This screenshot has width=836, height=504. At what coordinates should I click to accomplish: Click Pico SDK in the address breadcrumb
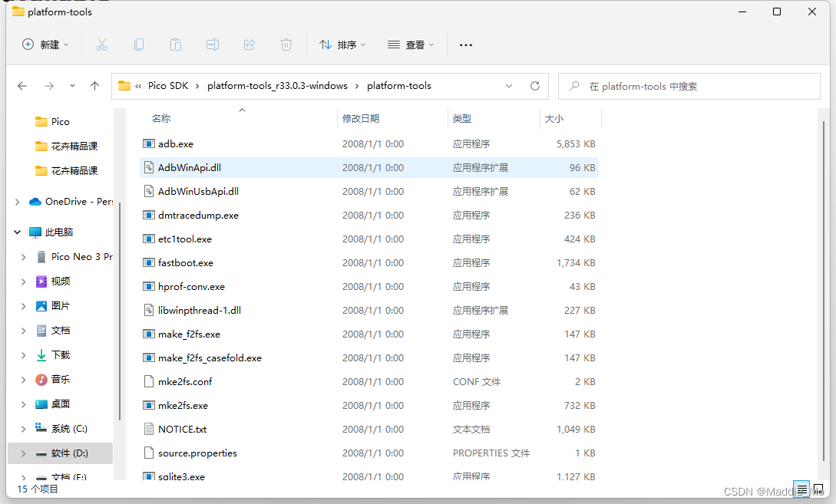pyautogui.click(x=168, y=86)
